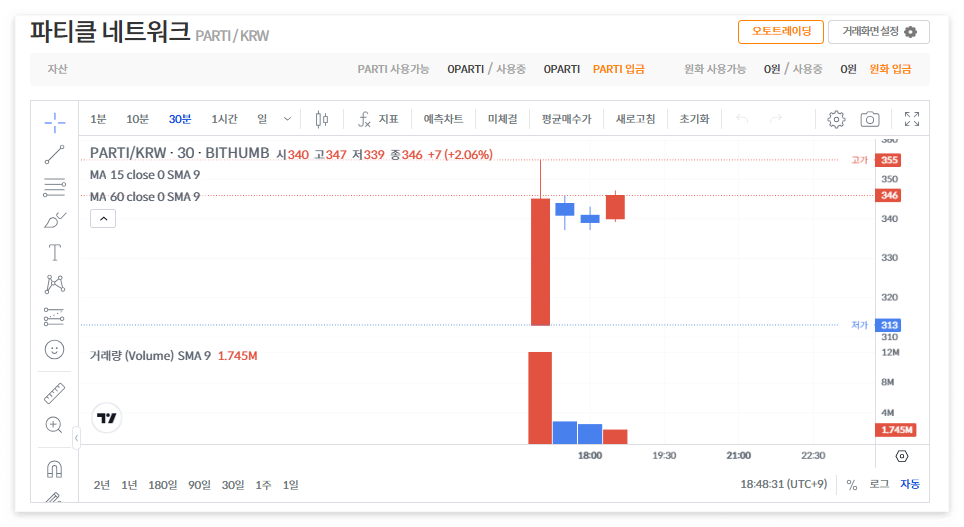Screen dimensions: 964x527
Task: Select the Text annotation tool
Action: point(55,253)
